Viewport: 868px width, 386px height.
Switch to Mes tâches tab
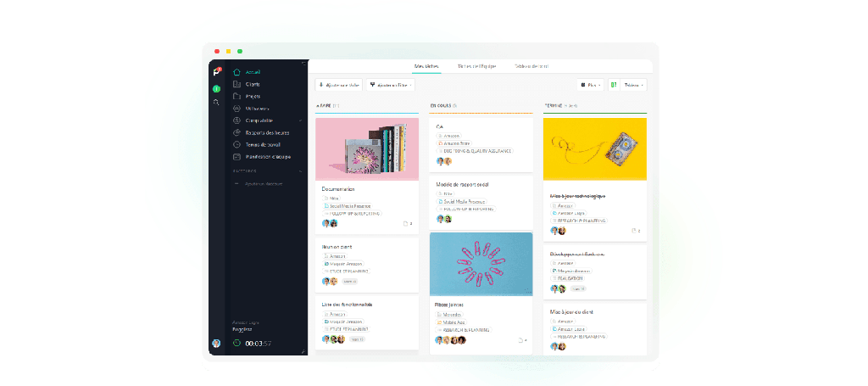427,66
